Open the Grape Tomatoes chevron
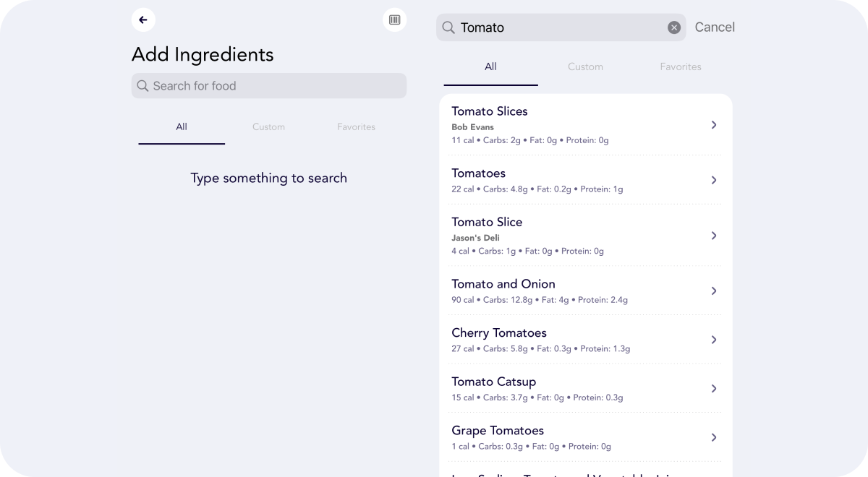Screen dimensions: 868x477 714,437
